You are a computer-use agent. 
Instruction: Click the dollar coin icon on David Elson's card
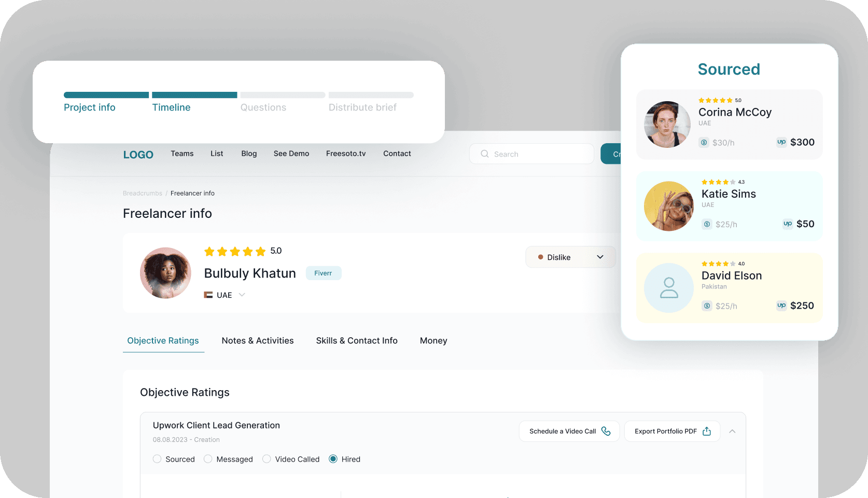click(707, 306)
